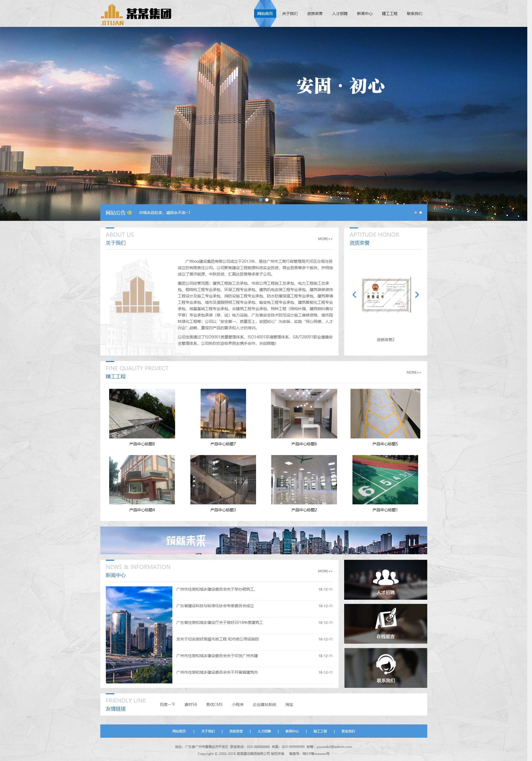Open the 易优CMS friendly link

pyautogui.click(x=214, y=704)
